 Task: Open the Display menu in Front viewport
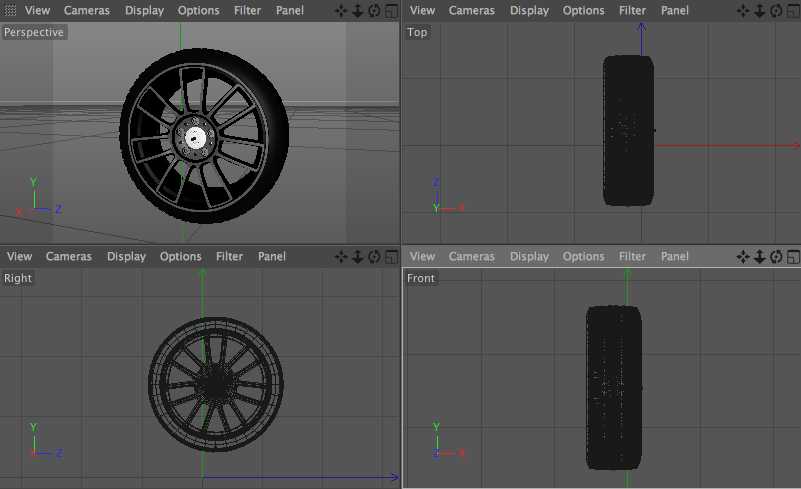point(529,257)
